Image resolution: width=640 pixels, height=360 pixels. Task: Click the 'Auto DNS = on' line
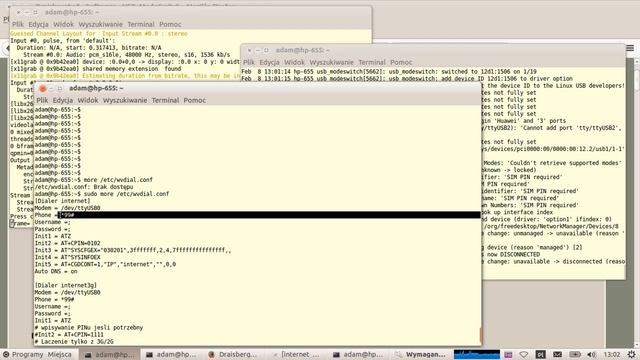coord(56,271)
